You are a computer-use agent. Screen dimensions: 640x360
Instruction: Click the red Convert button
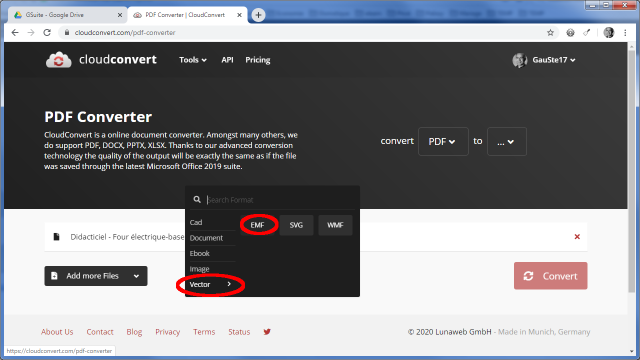[x=551, y=276]
